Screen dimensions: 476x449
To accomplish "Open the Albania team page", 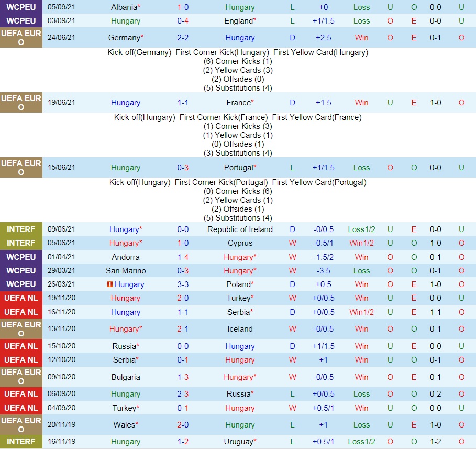I will pos(125,8).
